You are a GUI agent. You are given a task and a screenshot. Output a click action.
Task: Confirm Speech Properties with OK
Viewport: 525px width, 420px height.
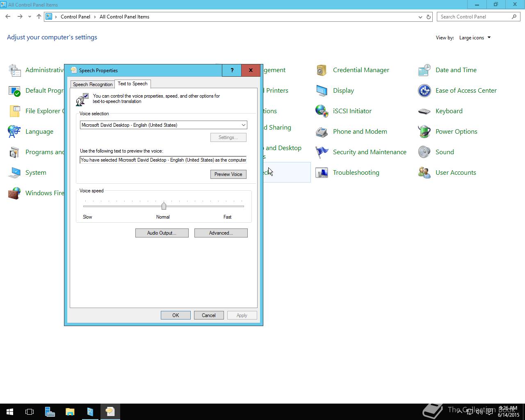tap(176, 315)
